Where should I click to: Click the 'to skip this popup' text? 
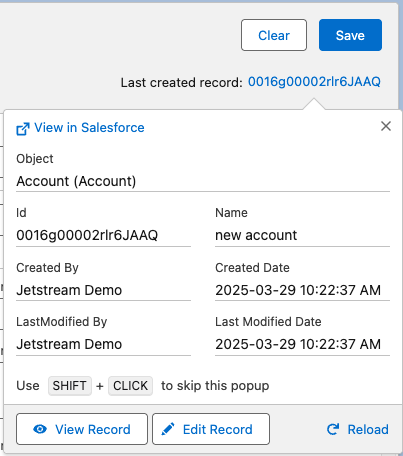(x=215, y=386)
